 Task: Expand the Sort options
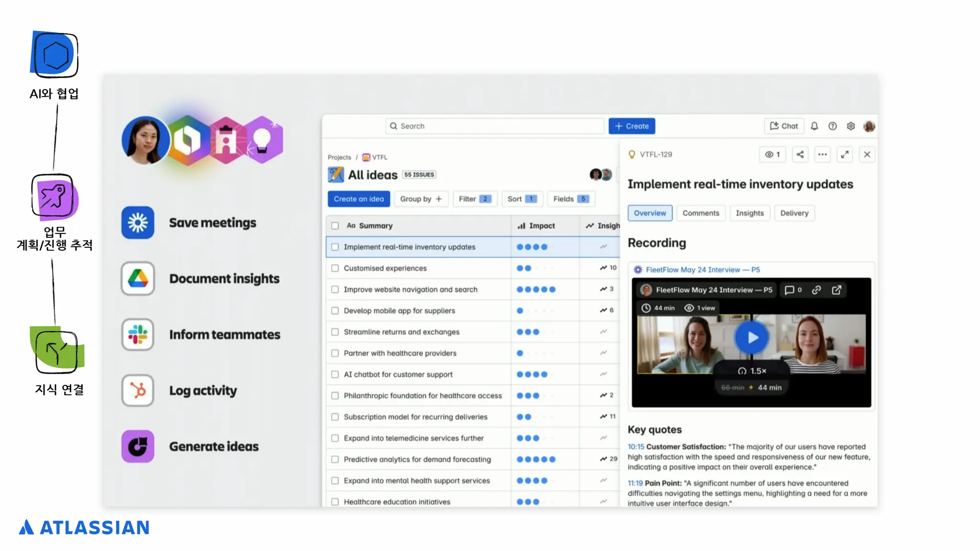[522, 199]
